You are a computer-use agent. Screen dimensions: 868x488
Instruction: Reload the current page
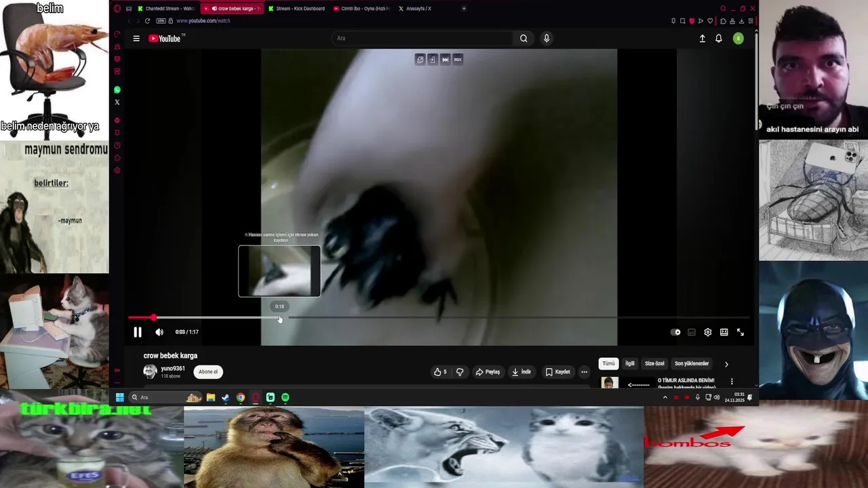coord(147,21)
